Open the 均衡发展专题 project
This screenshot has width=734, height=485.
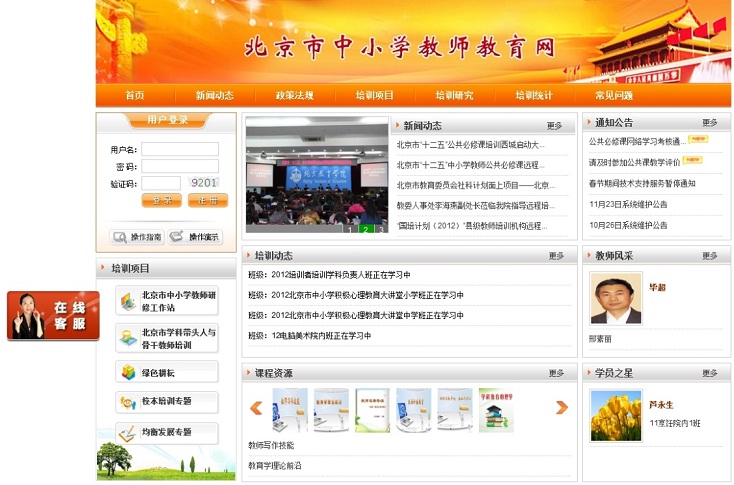coord(166,433)
